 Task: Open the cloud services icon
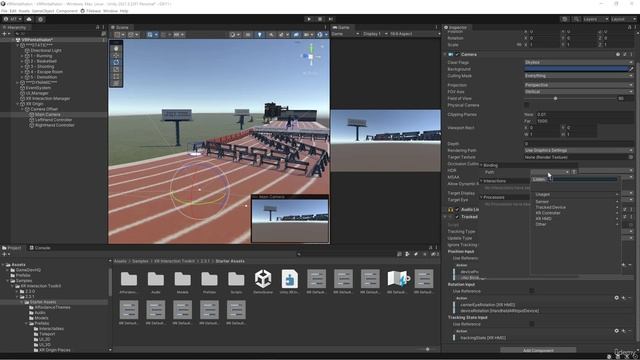(x=29, y=19)
